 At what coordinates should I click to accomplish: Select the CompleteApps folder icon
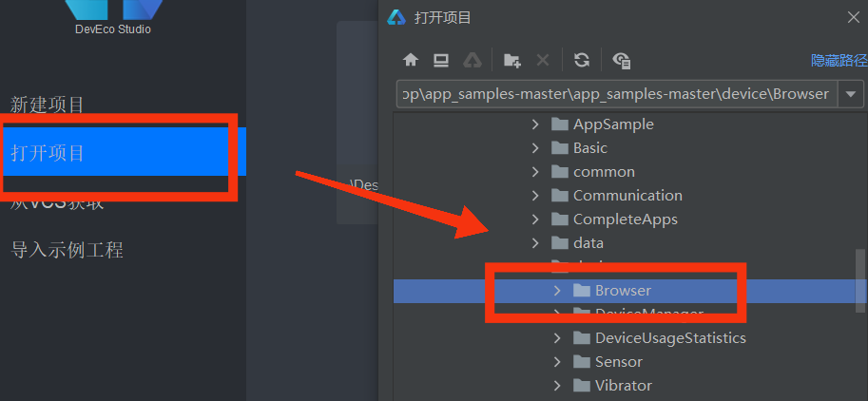[x=560, y=219]
